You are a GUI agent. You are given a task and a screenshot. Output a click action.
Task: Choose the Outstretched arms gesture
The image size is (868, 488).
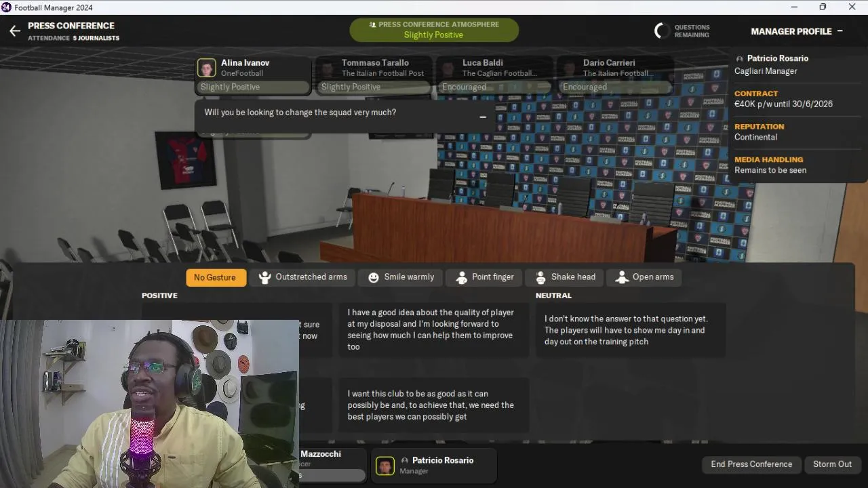303,277
